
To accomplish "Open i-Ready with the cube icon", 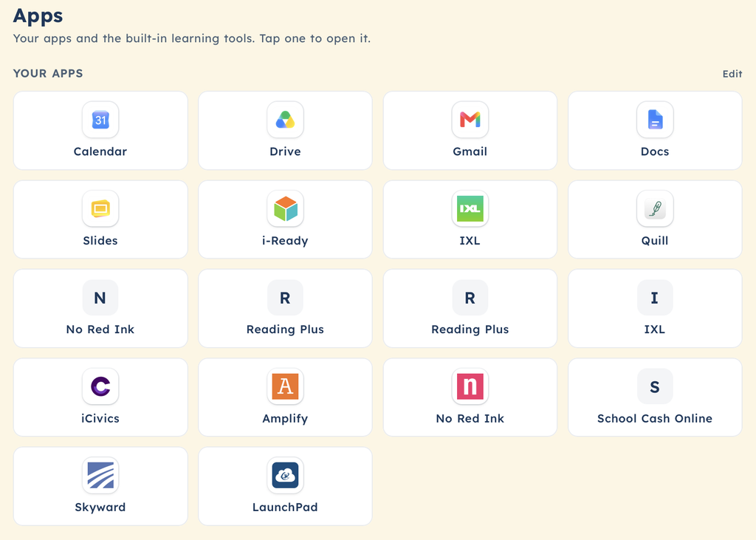I will (285, 208).
